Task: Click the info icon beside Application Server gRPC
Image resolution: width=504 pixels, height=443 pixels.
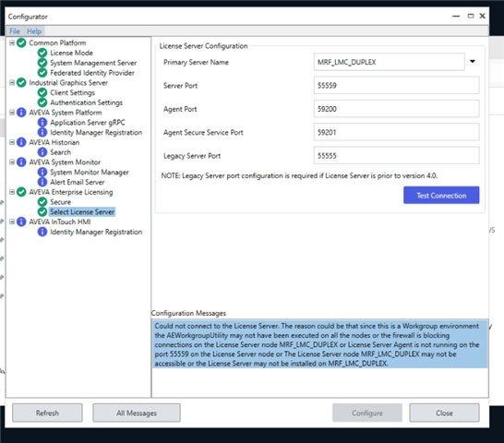Action: click(42, 122)
